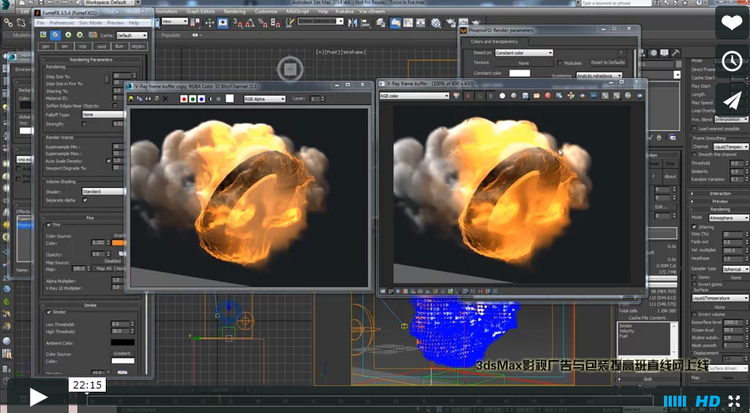
Task: Open RGB Alpha channel dropdown in frame buffer copy
Action: point(265,99)
